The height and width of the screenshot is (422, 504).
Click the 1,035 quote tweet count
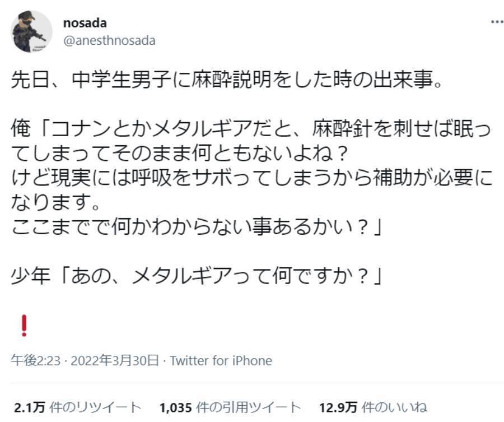174,407
